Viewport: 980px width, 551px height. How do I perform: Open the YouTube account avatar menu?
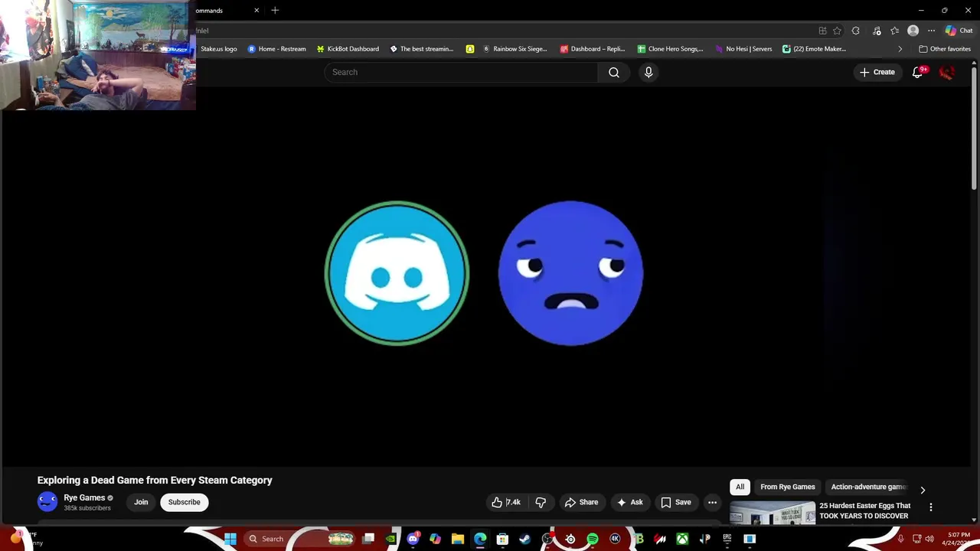tap(947, 72)
